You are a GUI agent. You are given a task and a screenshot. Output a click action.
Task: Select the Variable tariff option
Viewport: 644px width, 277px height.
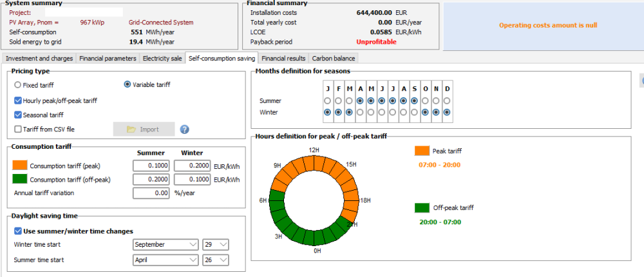point(128,84)
